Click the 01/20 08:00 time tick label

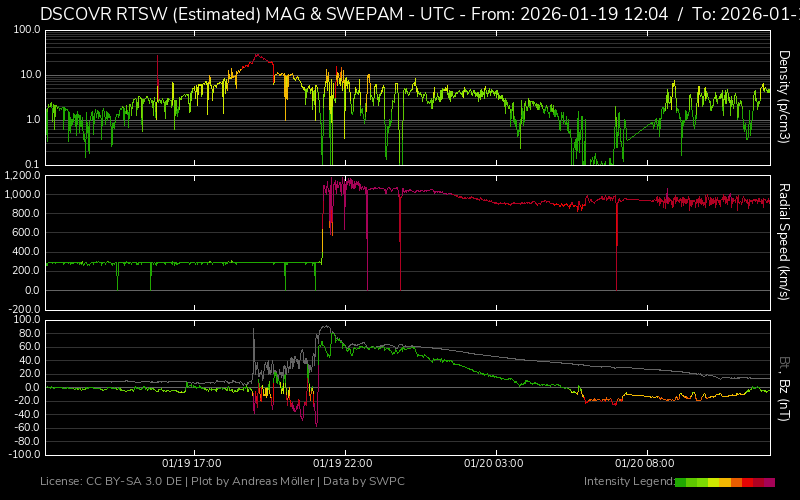click(645, 464)
